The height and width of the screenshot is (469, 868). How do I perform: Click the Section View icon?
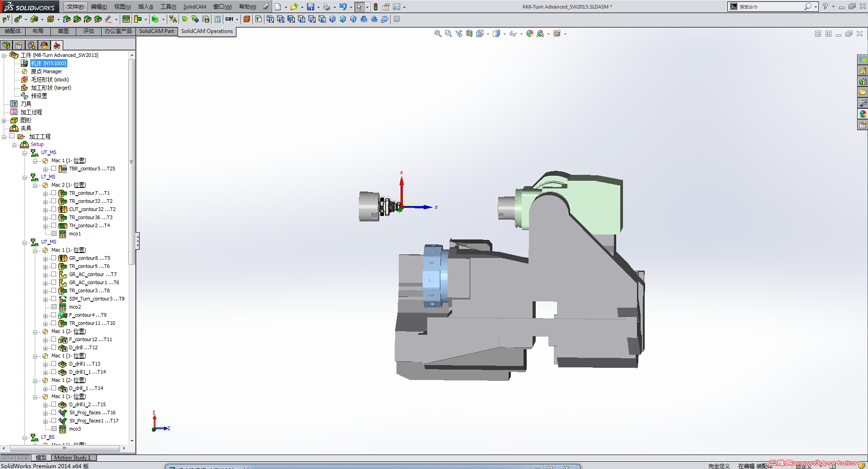tap(469, 33)
